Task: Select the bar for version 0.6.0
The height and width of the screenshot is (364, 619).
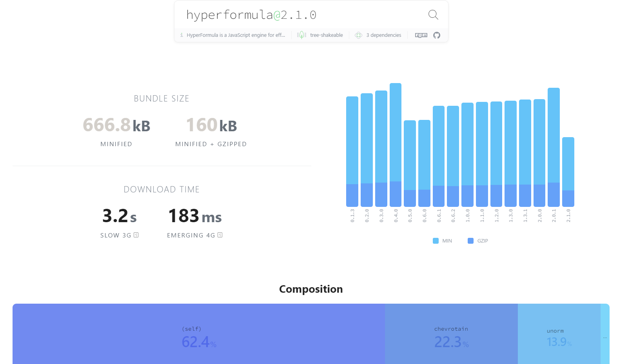Action: point(424,163)
